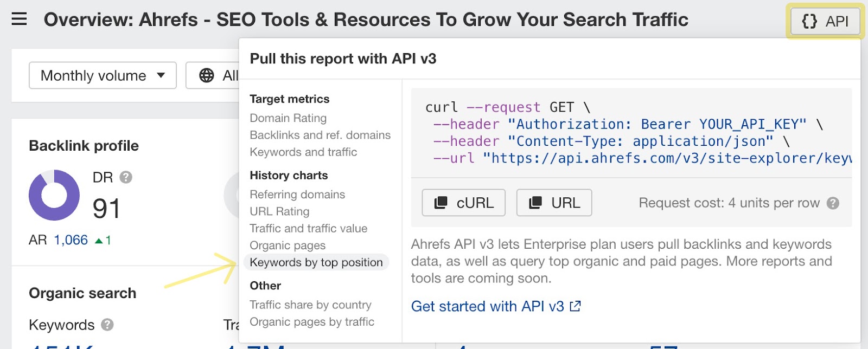Copy the request as cURL
Screen dimensions: 868x349
[464, 203]
